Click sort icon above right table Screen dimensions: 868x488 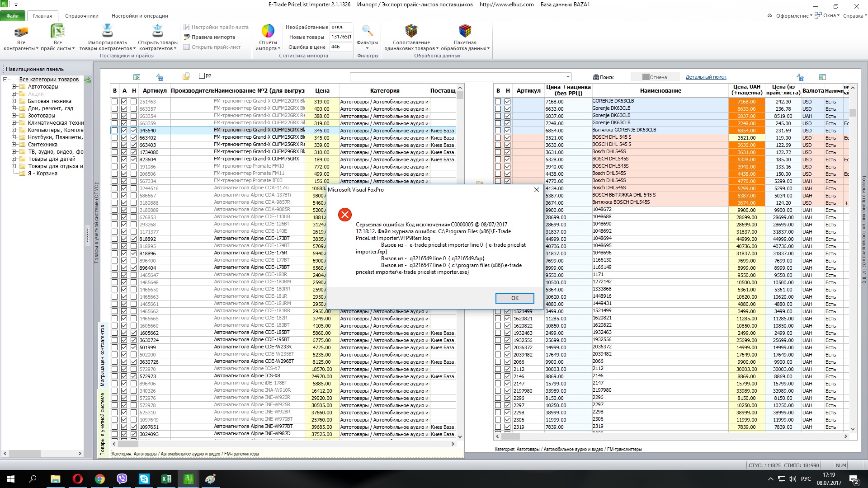click(800, 77)
